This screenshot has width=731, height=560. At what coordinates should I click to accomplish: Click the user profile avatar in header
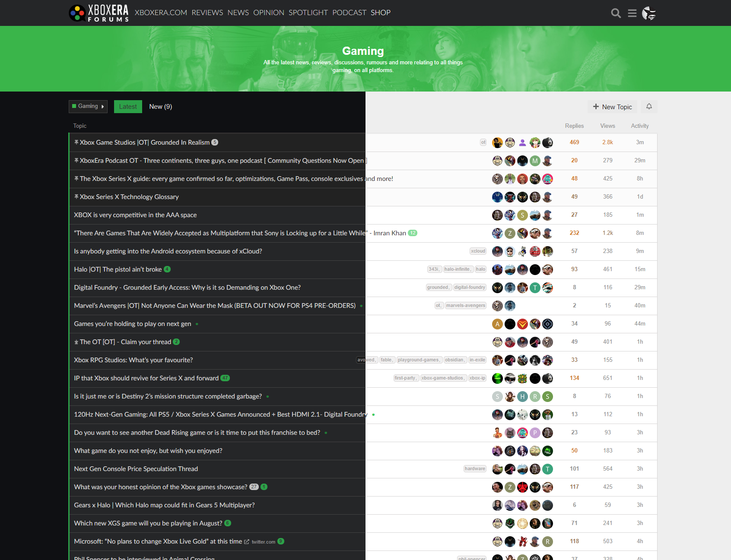648,13
